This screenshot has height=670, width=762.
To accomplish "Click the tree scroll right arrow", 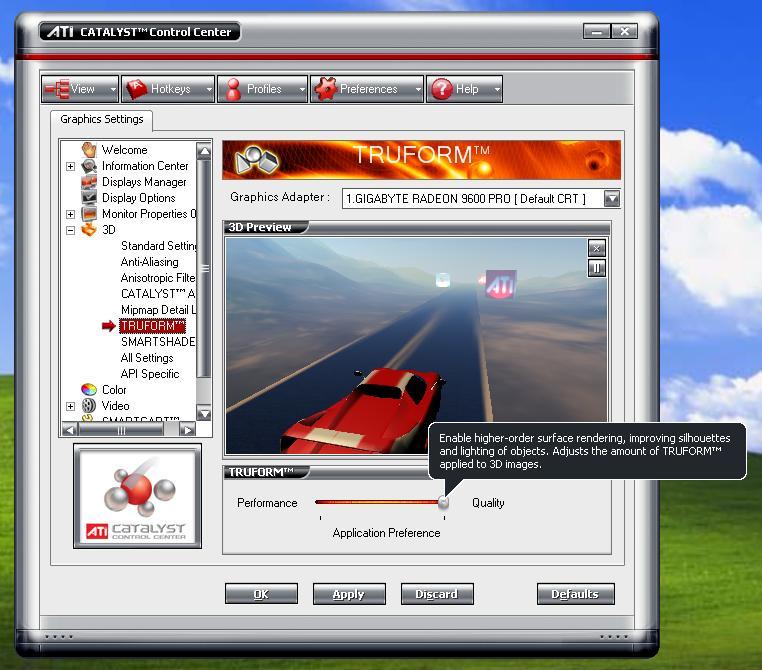I will coord(188,429).
